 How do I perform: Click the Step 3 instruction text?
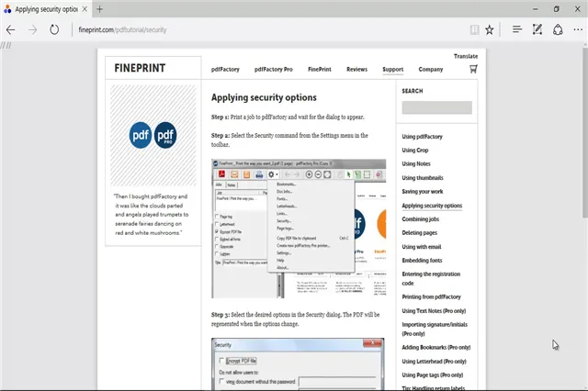pyautogui.click(x=295, y=319)
